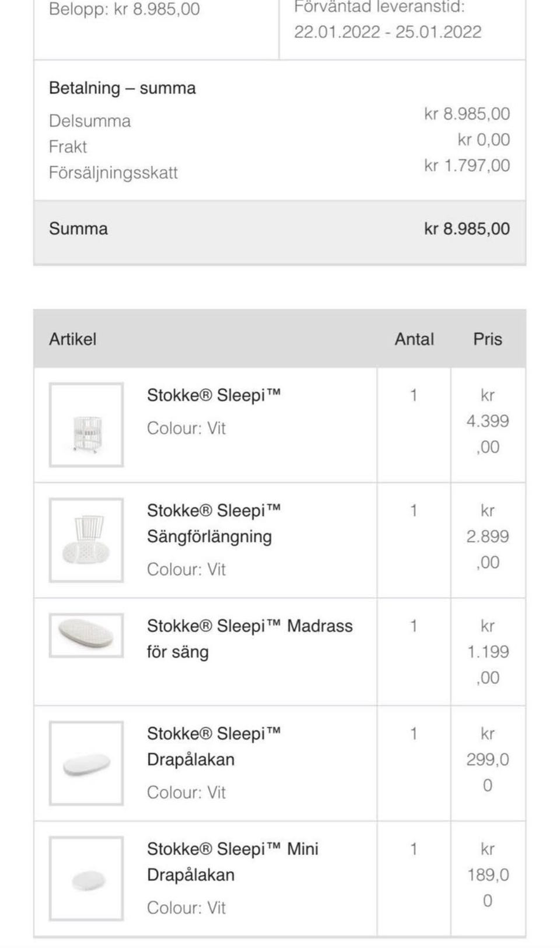Viewport: 560px width, 948px height.
Task: Open the Sleepi Mini Drapålakan thumbnail
Action: [86, 878]
